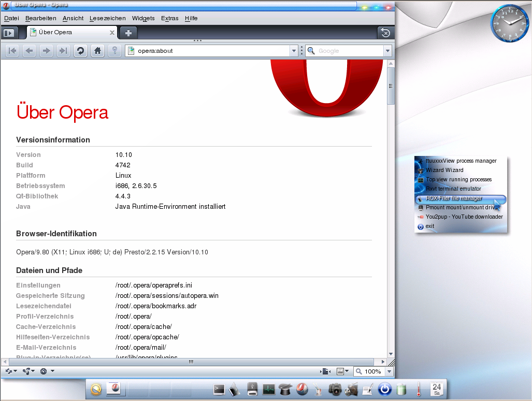Click the thermometer icon in dock
The width and height of the screenshot is (532, 401).
(419, 389)
